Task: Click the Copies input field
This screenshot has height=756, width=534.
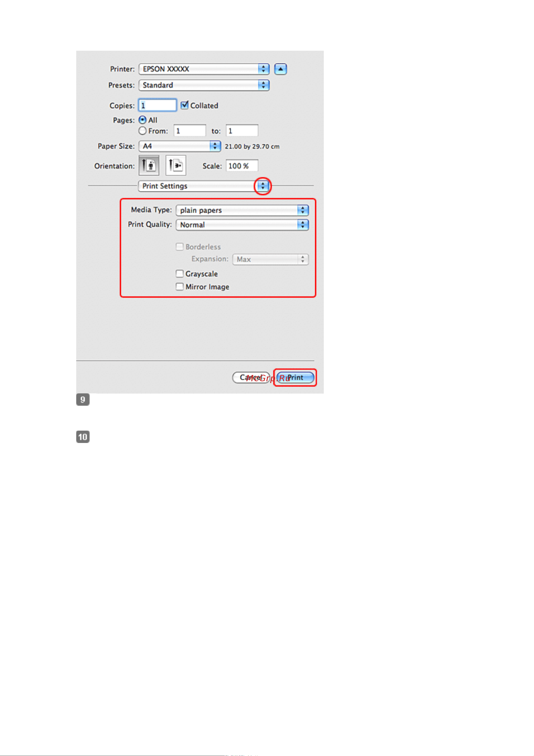Action: click(158, 105)
